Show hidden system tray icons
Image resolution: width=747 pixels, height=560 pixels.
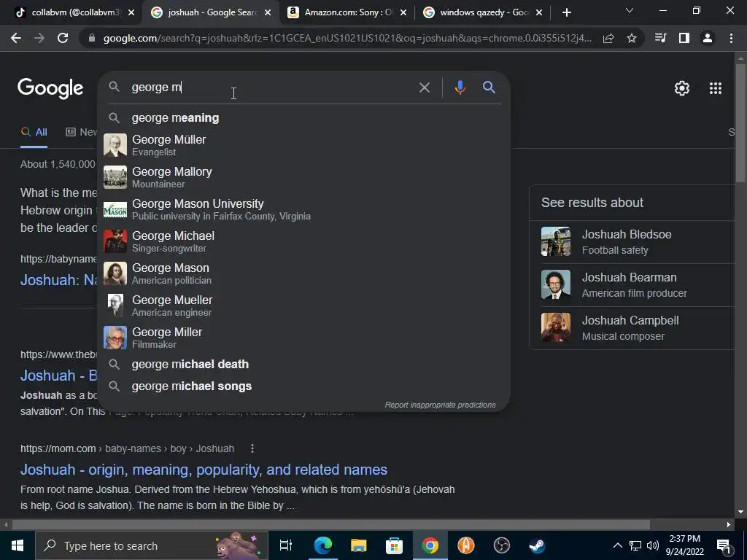[617, 545]
